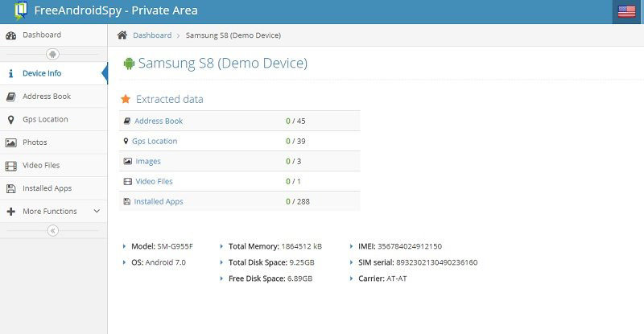Click the OS: Android 7.0 entry
The width and height of the screenshot is (644, 334).
point(159,262)
